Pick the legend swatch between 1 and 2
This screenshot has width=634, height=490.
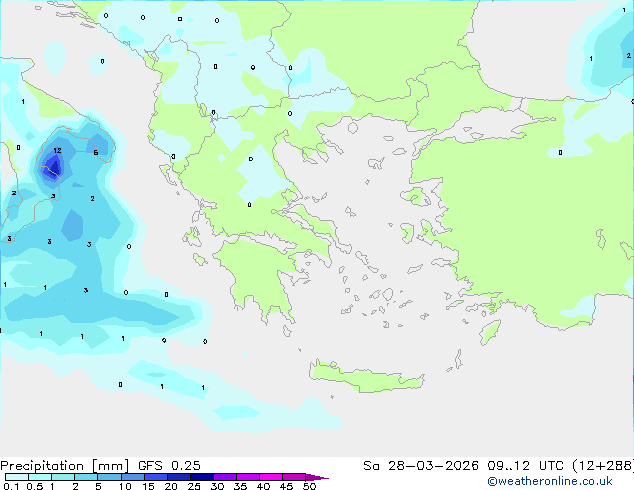click(x=63, y=477)
